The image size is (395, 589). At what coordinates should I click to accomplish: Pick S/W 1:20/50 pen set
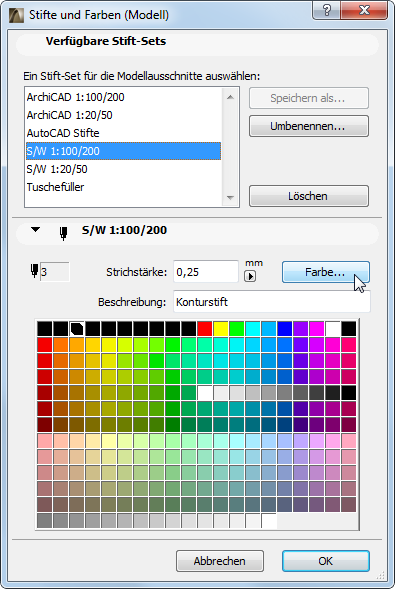click(x=123, y=169)
